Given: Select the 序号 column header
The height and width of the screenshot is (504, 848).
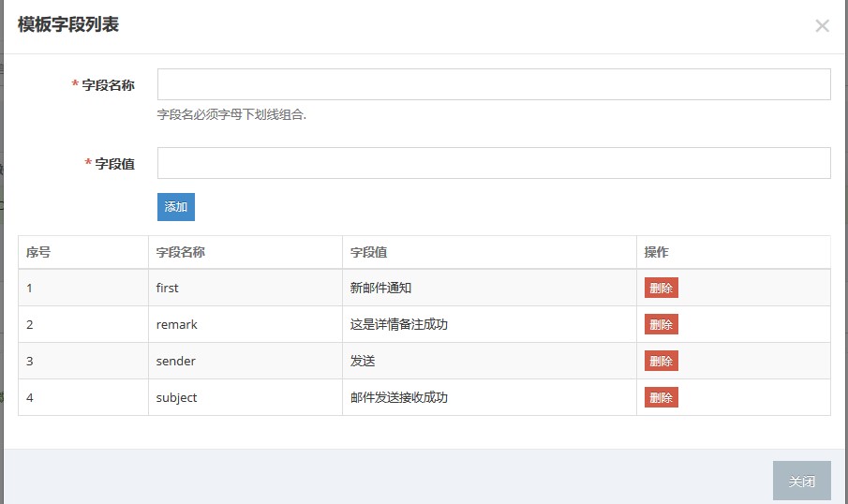Looking at the screenshot, I should click(x=38, y=252).
